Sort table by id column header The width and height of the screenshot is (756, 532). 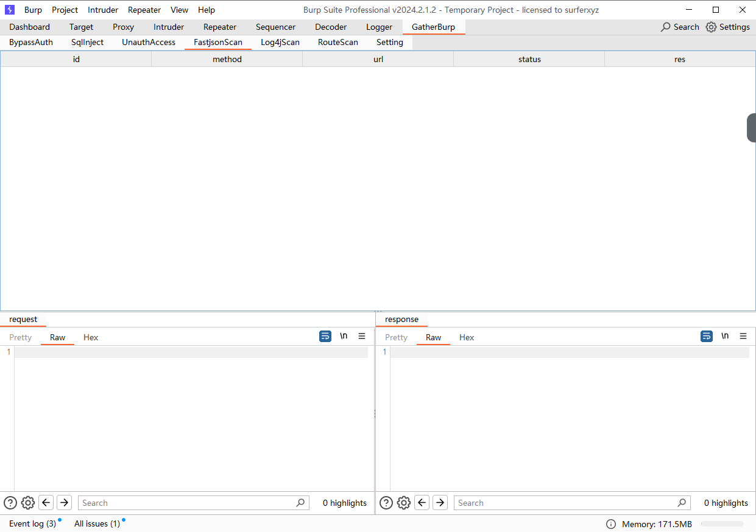76,59
